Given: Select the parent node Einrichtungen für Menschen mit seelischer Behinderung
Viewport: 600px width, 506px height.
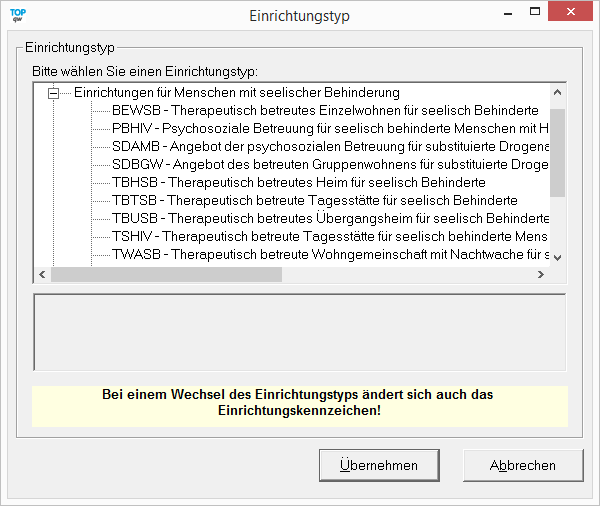Looking at the screenshot, I should 237,93.
